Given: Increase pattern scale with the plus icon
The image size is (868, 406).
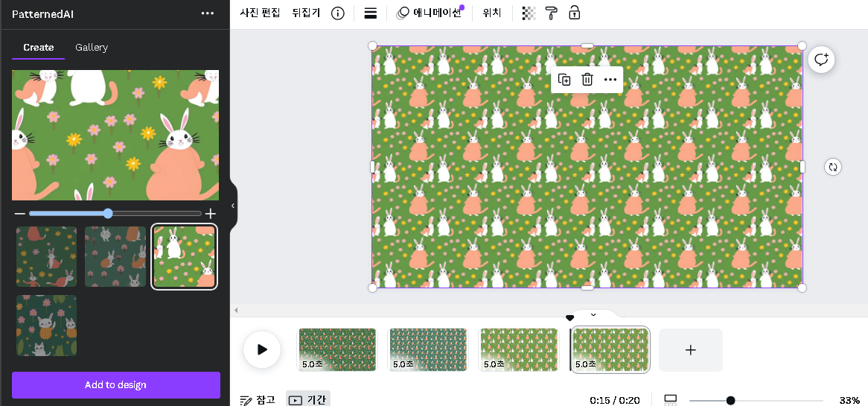Looking at the screenshot, I should 211,214.
